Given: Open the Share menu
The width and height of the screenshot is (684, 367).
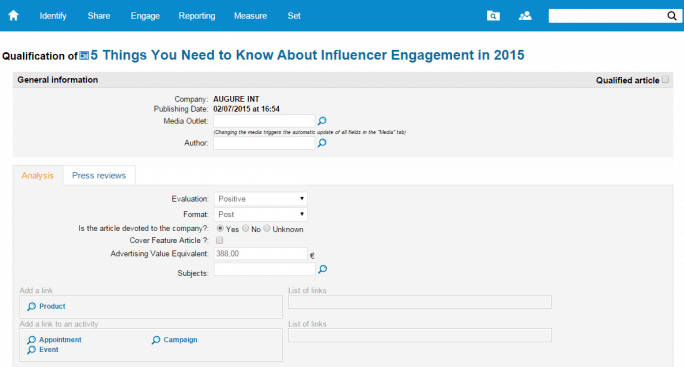Looking at the screenshot, I should tap(99, 16).
